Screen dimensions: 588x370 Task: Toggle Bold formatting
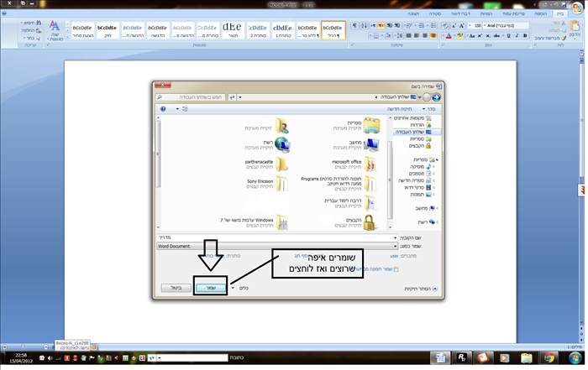(x=525, y=35)
